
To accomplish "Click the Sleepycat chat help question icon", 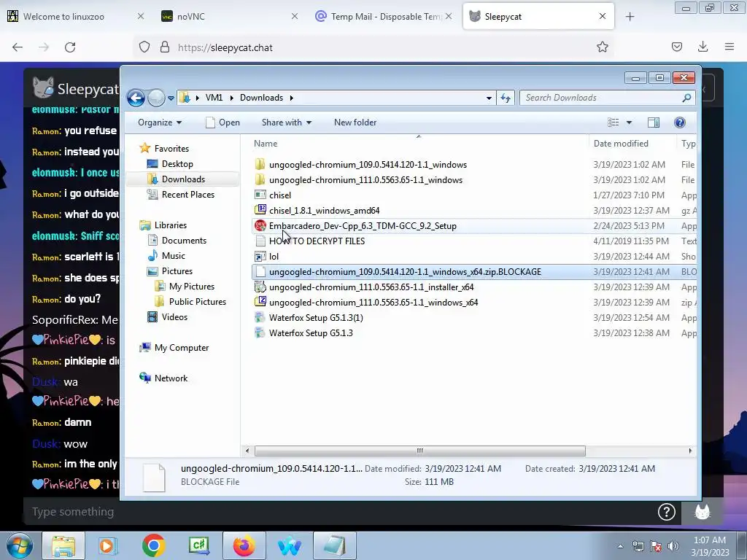I will pos(667,512).
